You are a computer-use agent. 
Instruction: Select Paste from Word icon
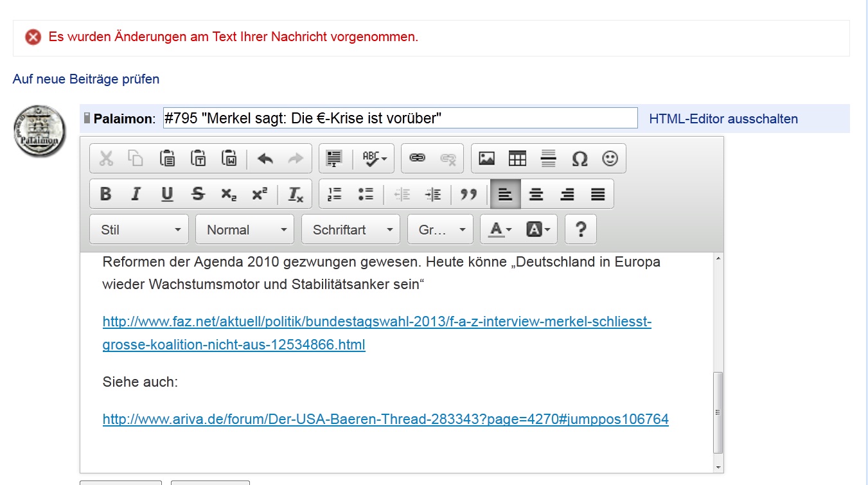pos(229,159)
